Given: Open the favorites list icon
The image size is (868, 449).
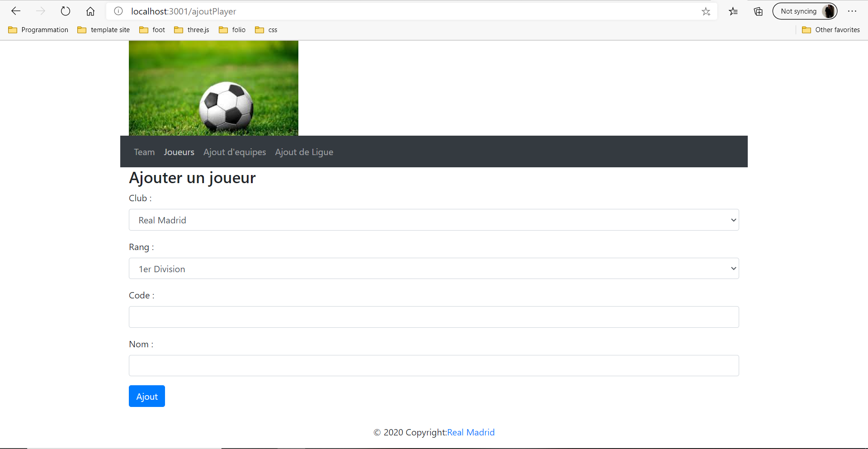Looking at the screenshot, I should click(733, 11).
